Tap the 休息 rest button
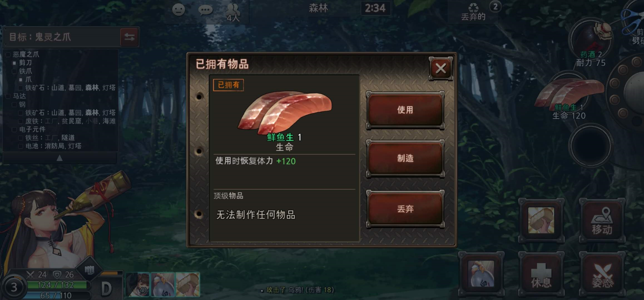Viewport: 644px width, 300px height. pyautogui.click(x=541, y=274)
